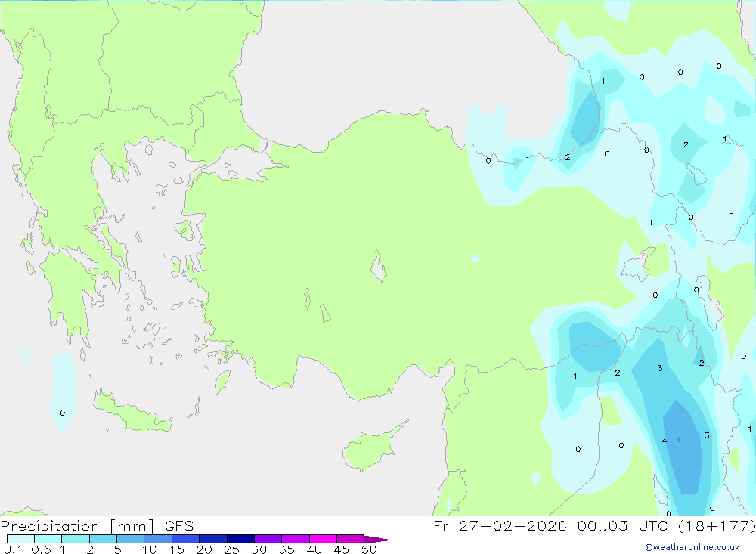
Task: Click the '50' legend scale label
Action: click(x=370, y=549)
